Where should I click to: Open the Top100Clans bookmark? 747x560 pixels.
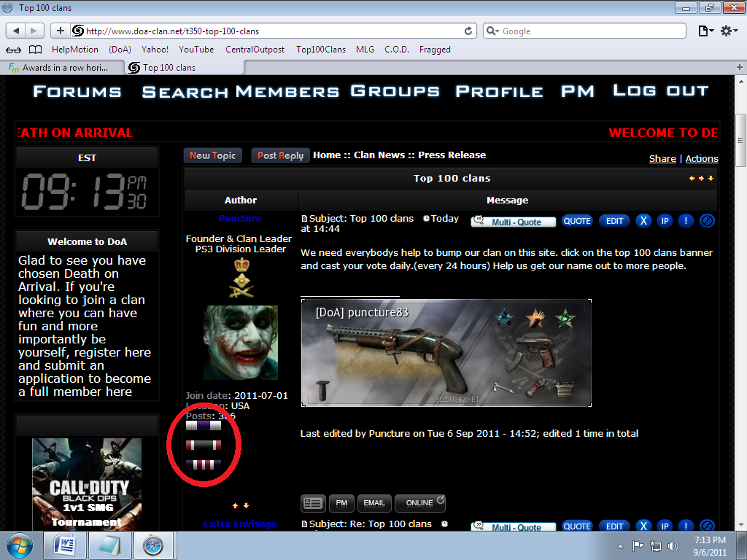point(321,50)
